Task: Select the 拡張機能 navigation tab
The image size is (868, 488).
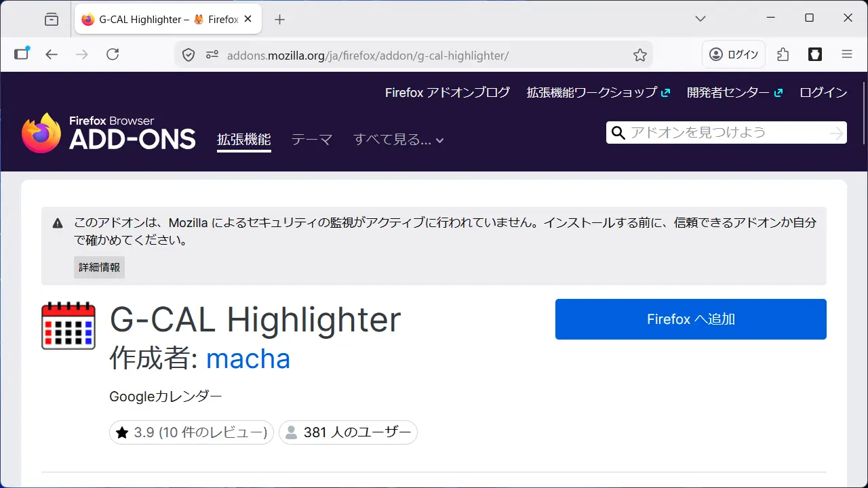Action: (x=243, y=140)
